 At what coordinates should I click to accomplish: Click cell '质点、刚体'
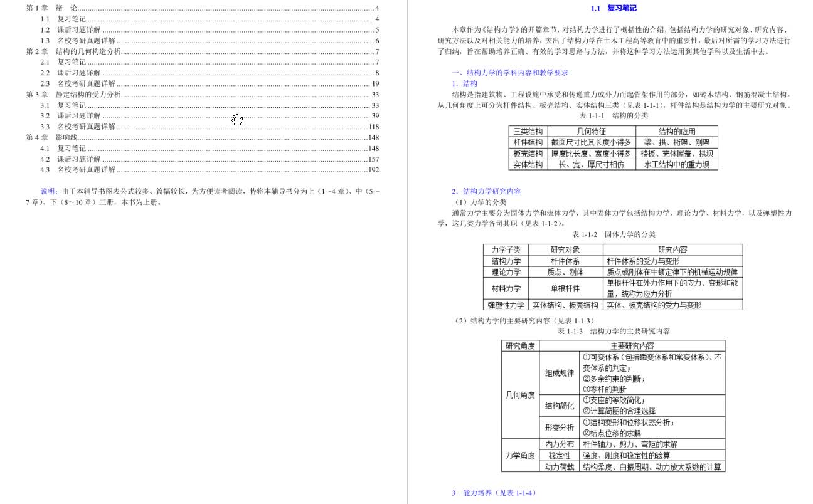pyautogui.click(x=565, y=272)
